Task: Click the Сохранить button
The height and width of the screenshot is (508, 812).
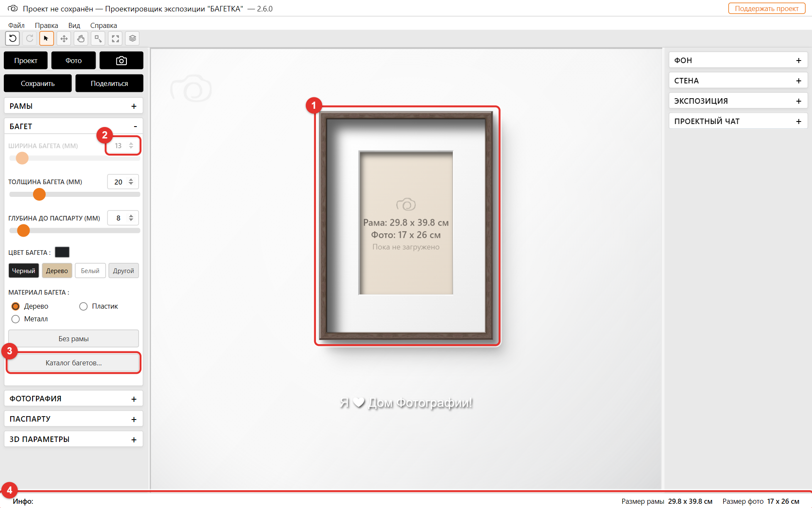Action: [38, 83]
